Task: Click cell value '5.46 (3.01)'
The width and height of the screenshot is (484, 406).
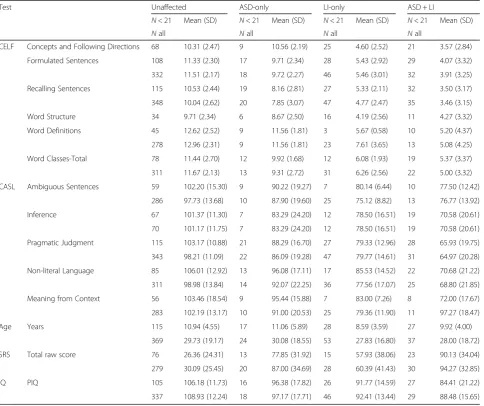Action: pyautogui.click(x=372, y=75)
